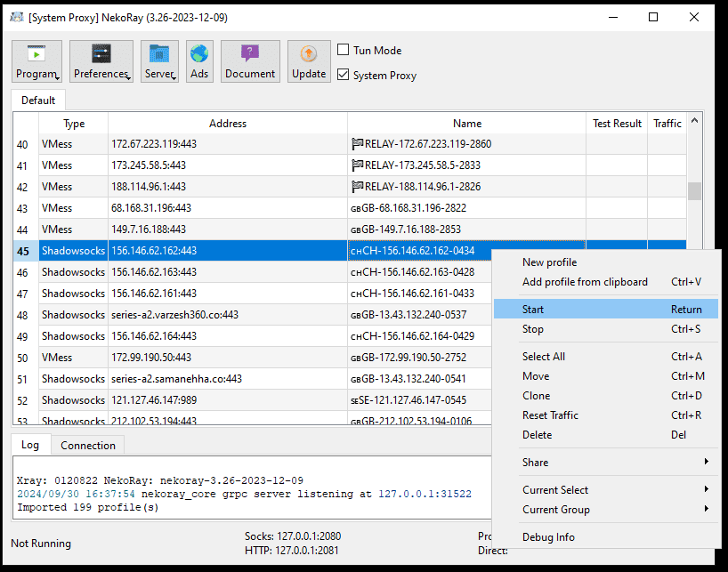Choose Reset Traffic in the context menu
The image size is (728, 572).
(606, 415)
